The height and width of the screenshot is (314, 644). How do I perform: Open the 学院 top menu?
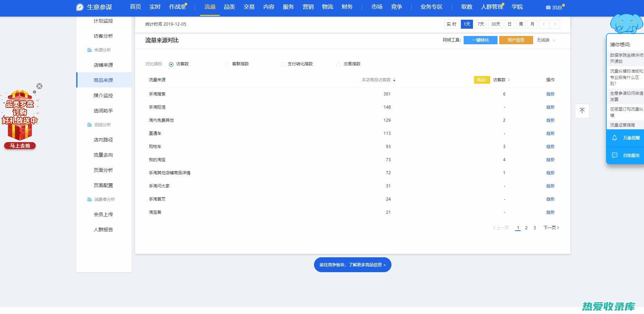[517, 7]
